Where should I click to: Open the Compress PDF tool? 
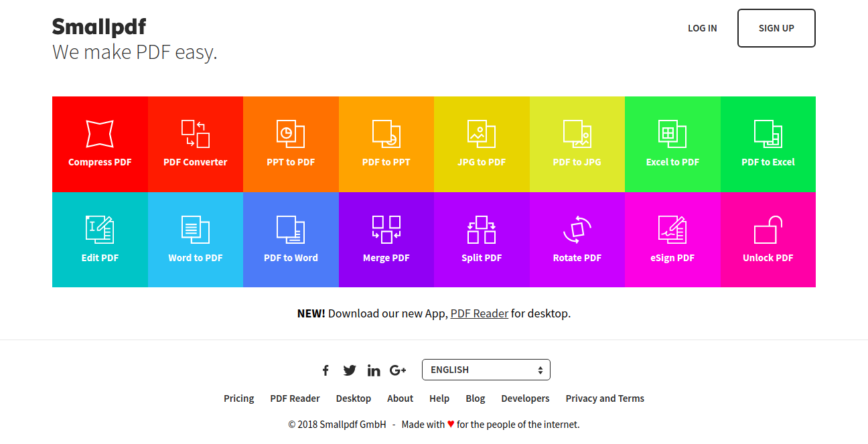(x=99, y=144)
